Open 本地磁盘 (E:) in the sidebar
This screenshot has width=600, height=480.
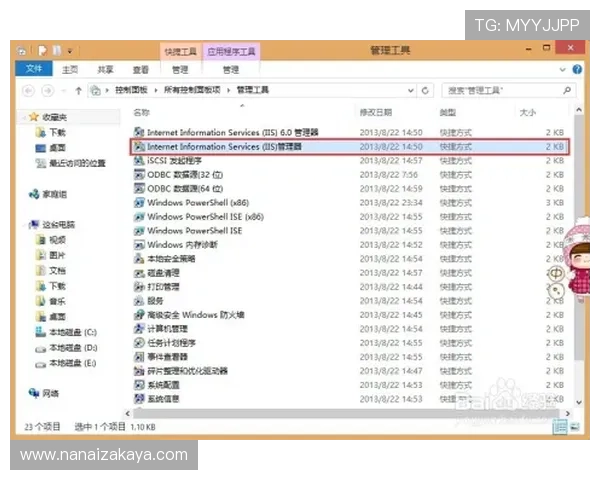66,363
